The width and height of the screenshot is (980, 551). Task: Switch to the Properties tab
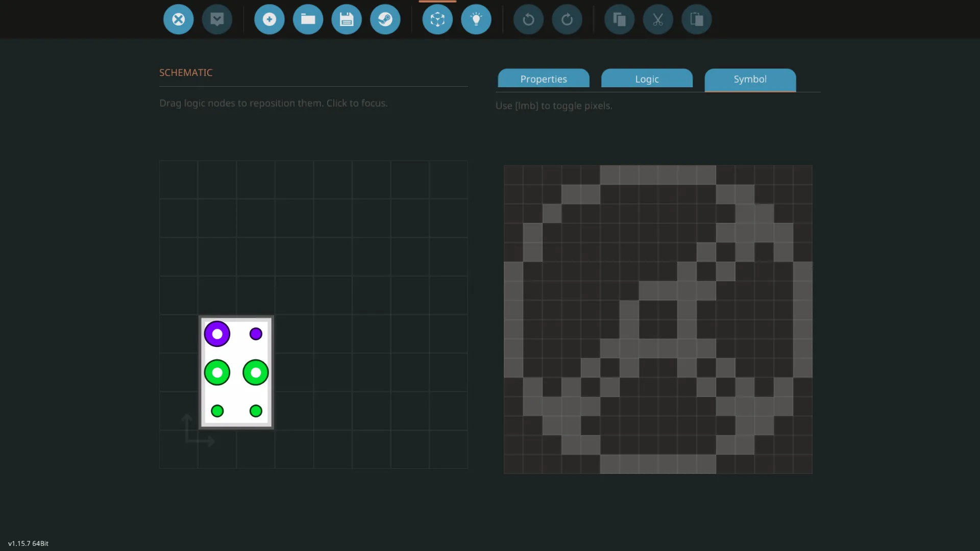(544, 79)
